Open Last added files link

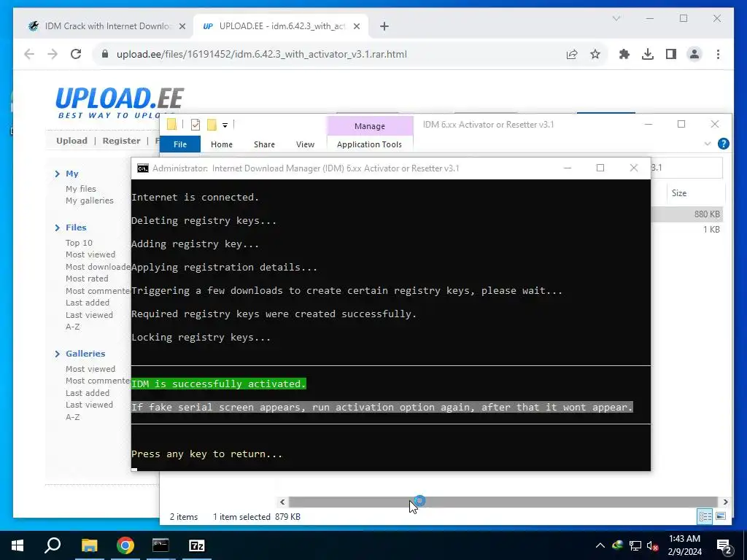tap(88, 303)
